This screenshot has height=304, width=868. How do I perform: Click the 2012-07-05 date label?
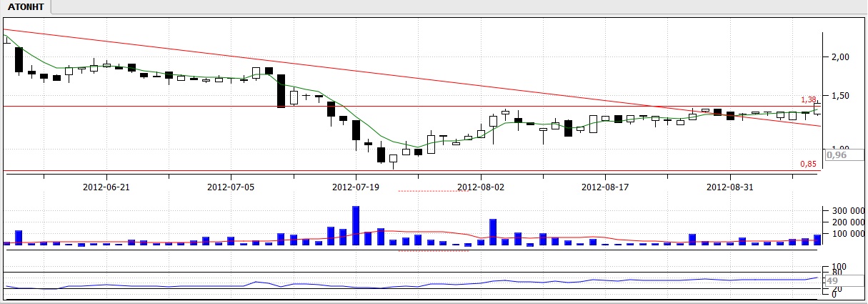point(231,187)
